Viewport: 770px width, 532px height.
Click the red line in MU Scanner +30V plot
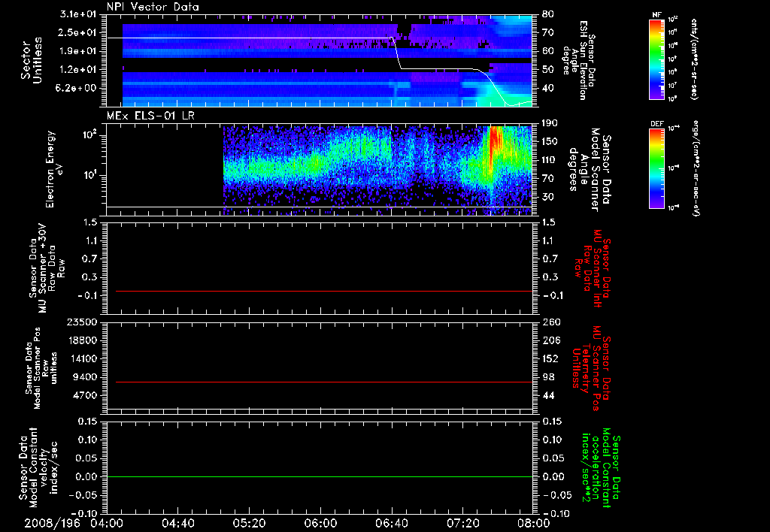(x=324, y=291)
